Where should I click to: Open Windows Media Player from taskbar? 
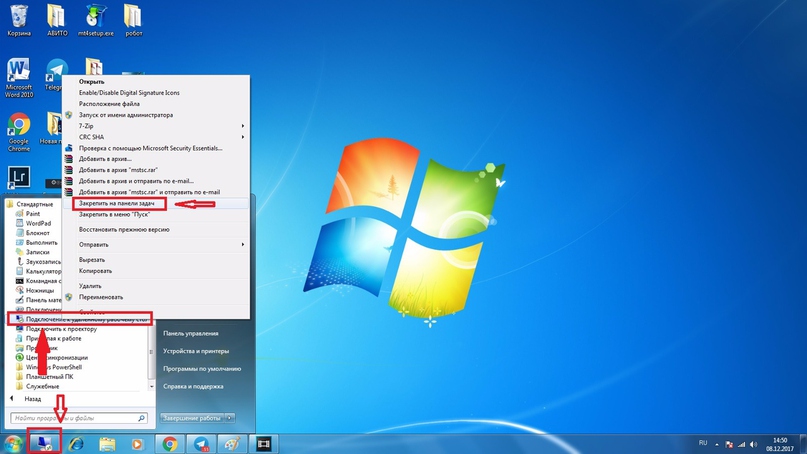tap(137, 444)
